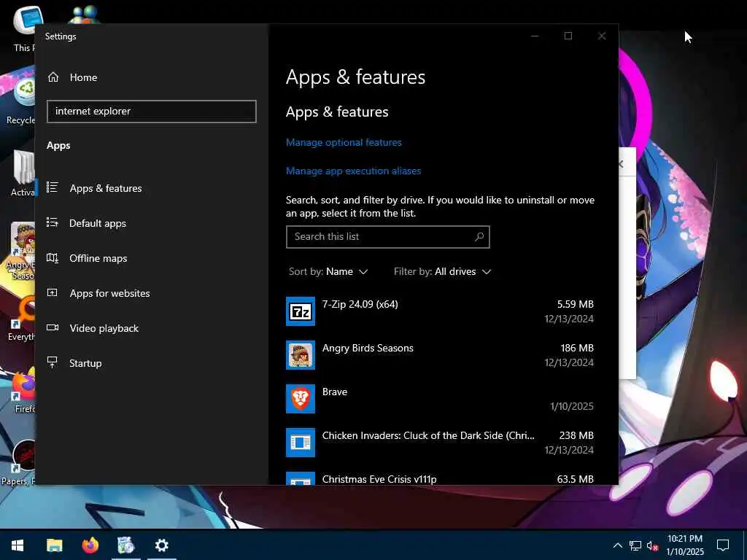Select the 7-Zip 24.09 (x64) entry name
This screenshot has height=560, width=747.
pyautogui.click(x=360, y=304)
